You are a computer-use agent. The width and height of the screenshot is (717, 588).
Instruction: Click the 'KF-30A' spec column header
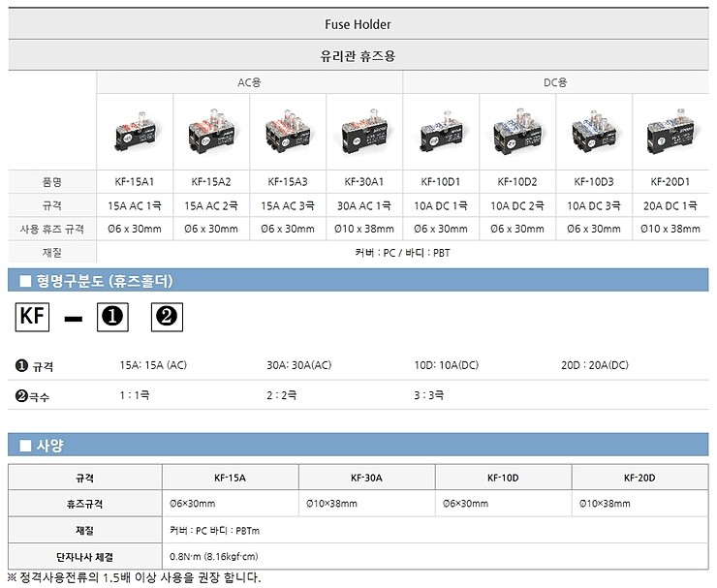[366, 478]
